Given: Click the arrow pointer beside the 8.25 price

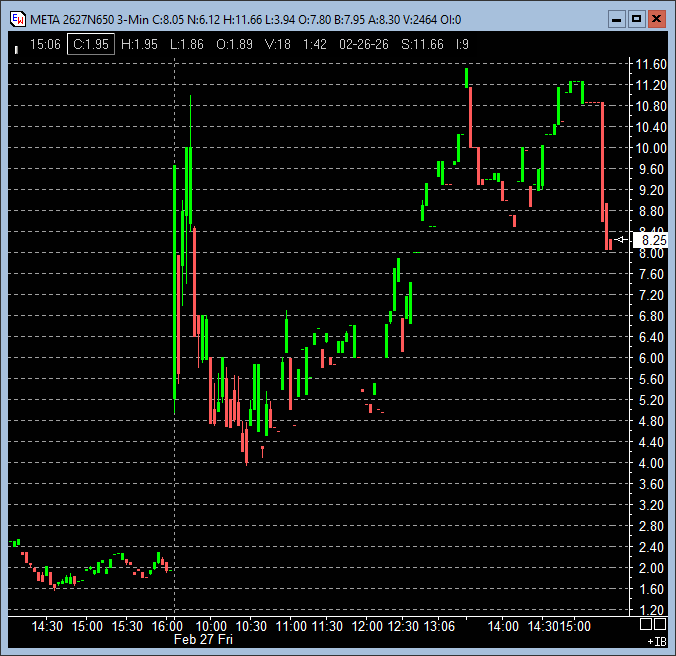Looking at the screenshot, I should tap(621, 240).
